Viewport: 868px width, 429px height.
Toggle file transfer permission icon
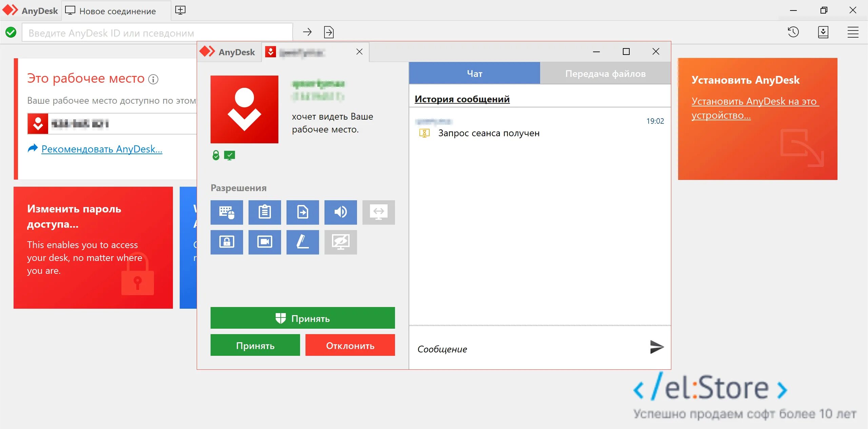pyautogui.click(x=302, y=212)
